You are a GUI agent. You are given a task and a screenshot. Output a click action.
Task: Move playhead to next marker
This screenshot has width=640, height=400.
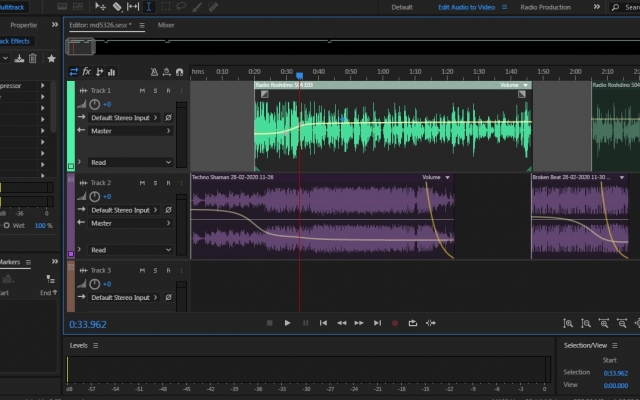click(377, 323)
